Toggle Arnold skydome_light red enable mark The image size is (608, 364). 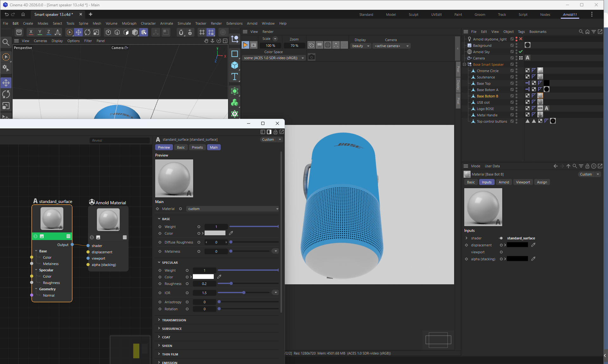click(x=521, y=39)
